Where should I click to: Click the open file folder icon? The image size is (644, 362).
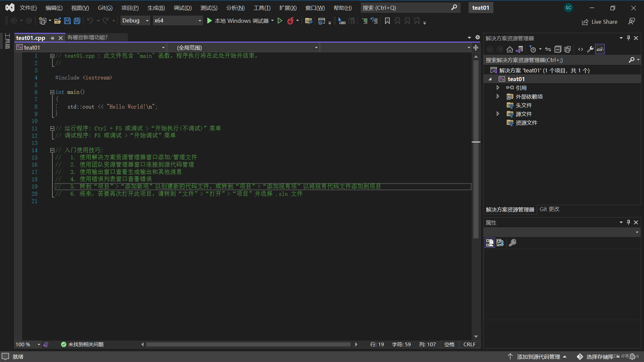(58, 21)
